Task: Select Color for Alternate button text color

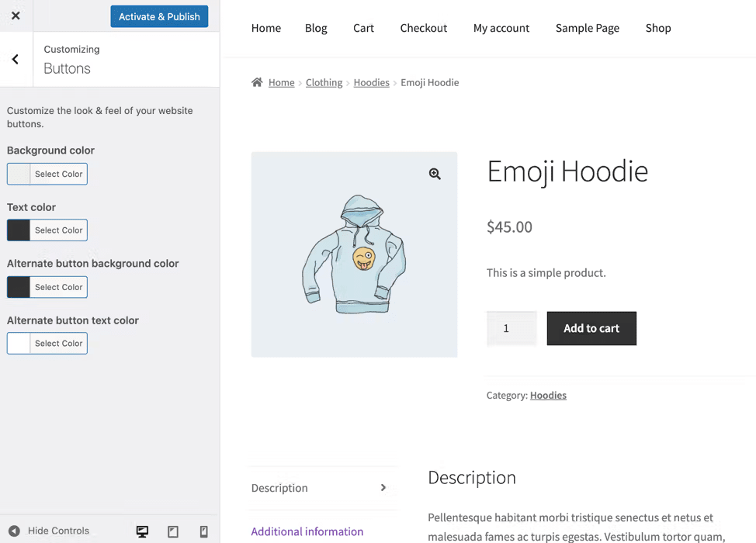Action: coord(57,343)
